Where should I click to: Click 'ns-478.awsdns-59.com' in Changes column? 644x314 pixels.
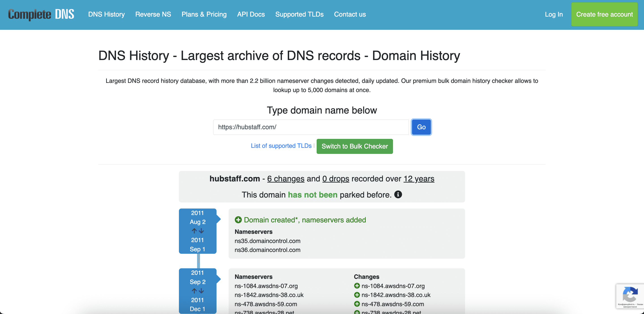click(393, 304)
